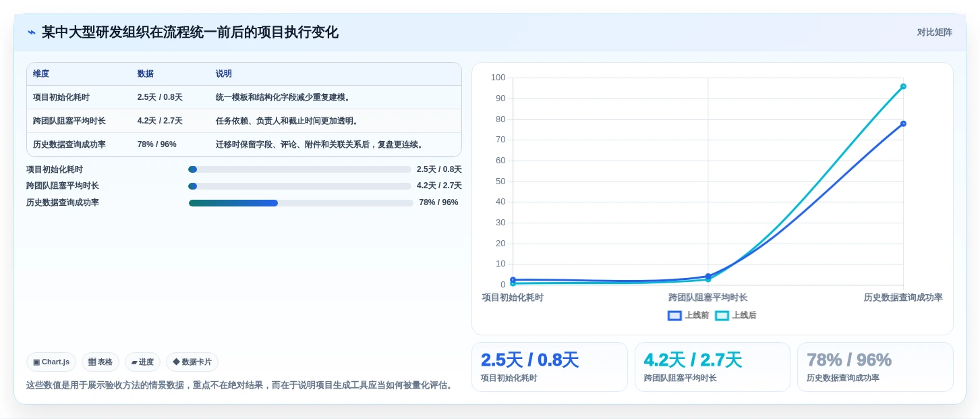The image size is (980, 419).
Task: Click description starting 迁移时保留字段
Action: [x=320, y=144]
